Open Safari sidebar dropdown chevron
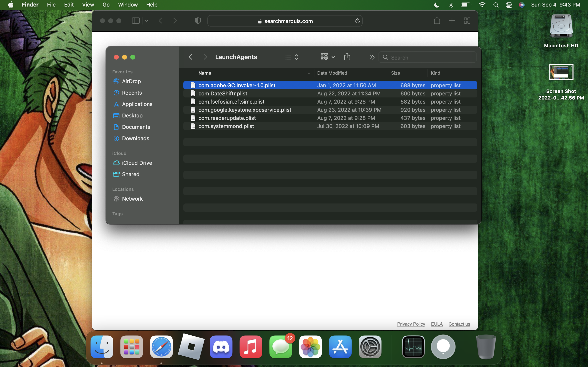 [147, 21]
